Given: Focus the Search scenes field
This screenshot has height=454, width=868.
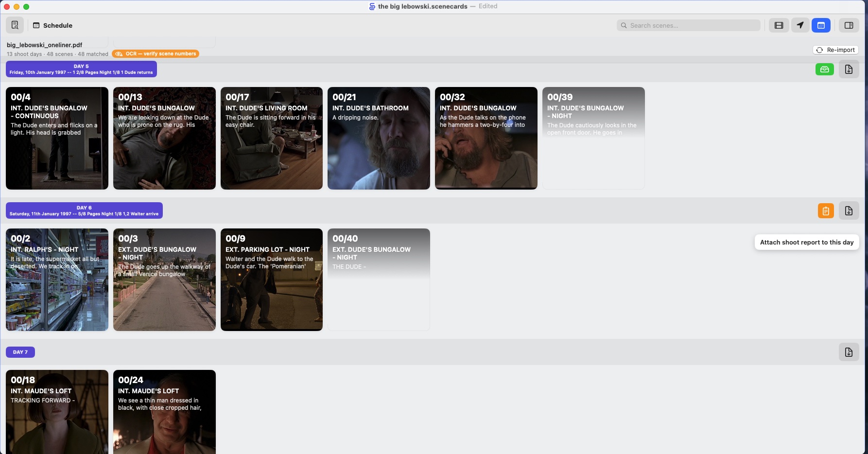Looking at the screenshot, I should pos(689,25).
